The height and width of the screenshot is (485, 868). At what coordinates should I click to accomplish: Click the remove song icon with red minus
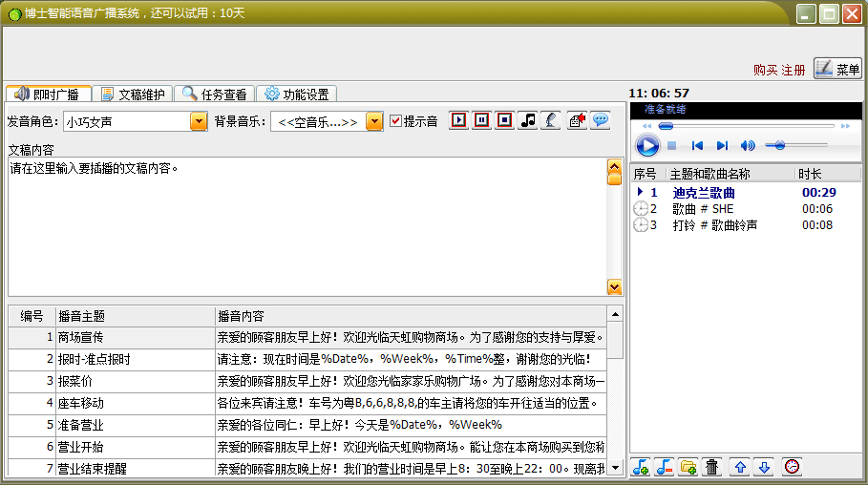pyautogui.click(x=665, y=467)
